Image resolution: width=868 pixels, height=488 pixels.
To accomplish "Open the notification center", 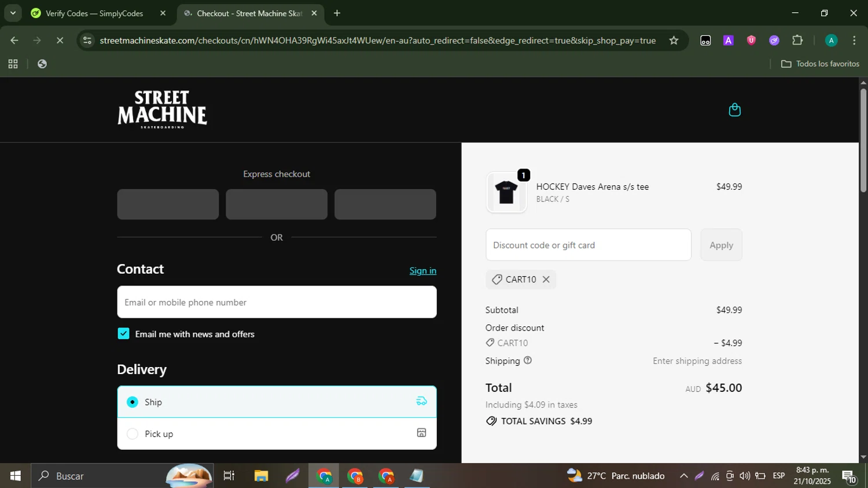I will point(849,477).
